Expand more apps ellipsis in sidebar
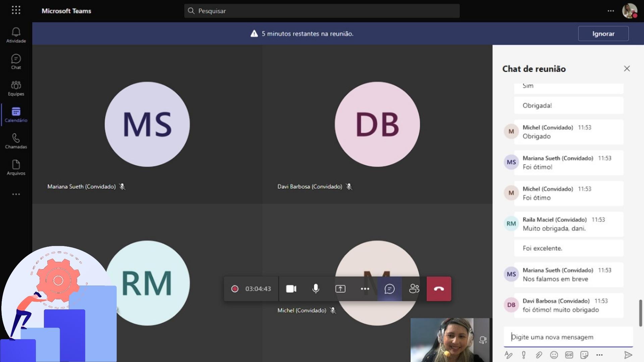Screen dimensions: 644x362 point(16,194)
